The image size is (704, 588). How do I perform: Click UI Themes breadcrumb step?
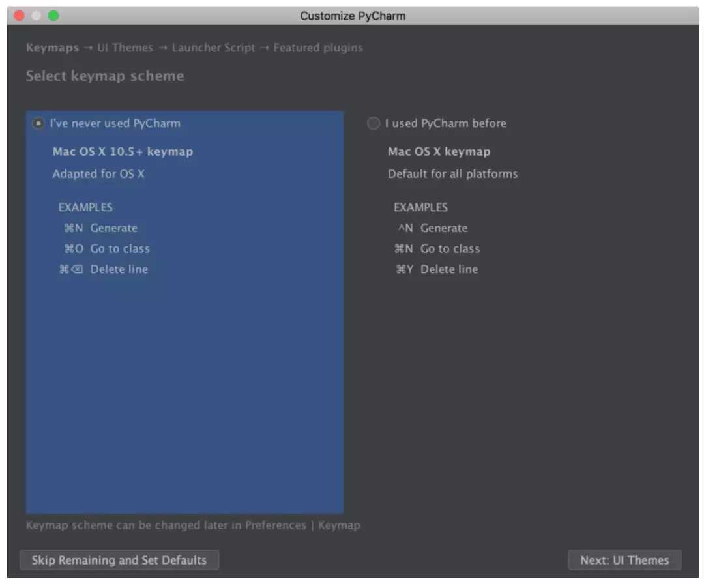[125, 48]
